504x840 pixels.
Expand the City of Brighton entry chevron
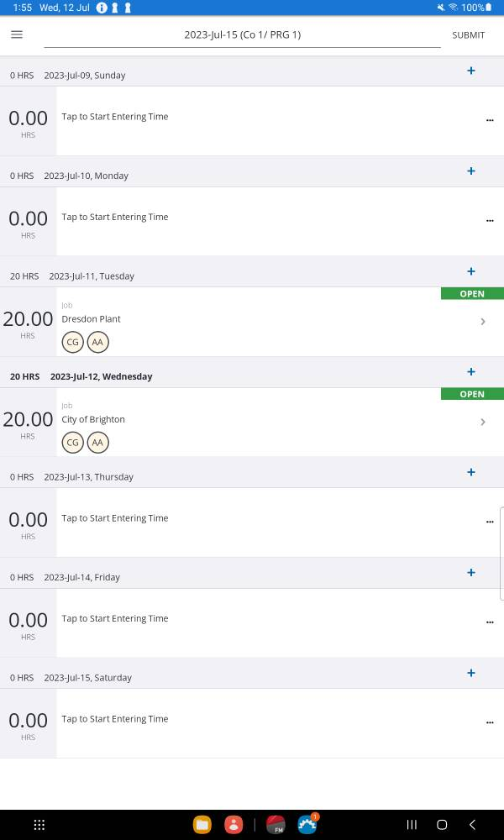click(482, 422)
